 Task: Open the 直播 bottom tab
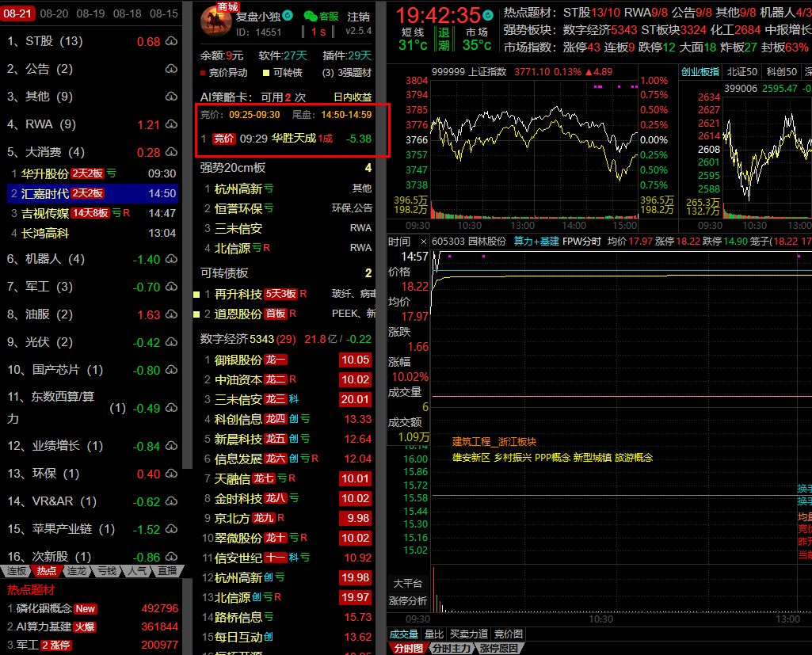tap(167, 570)
